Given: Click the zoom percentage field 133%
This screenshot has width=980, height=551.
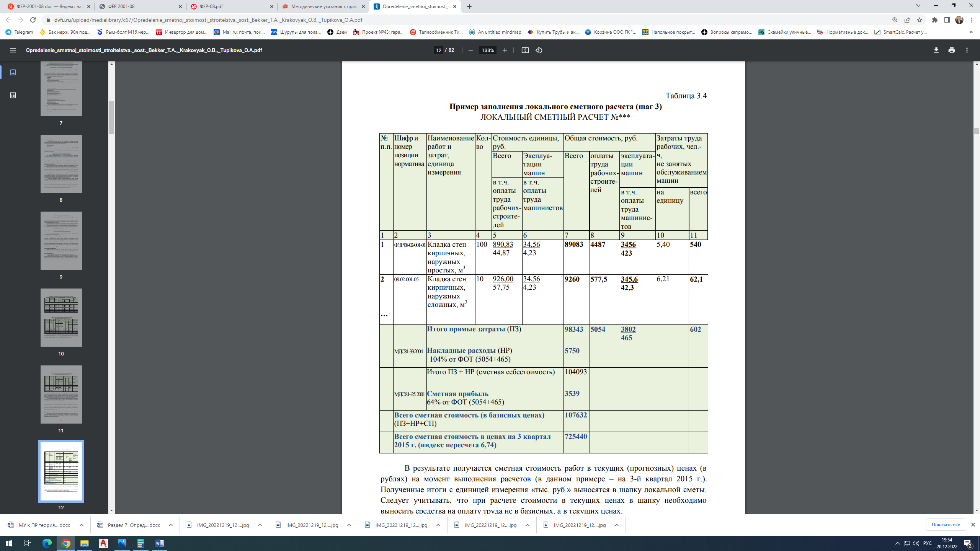Looking at the screenshot, I should [488, 50].
